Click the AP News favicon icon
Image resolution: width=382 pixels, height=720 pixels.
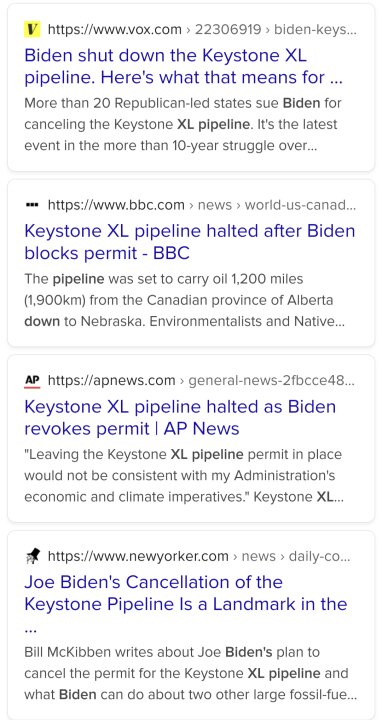[32, 381]
